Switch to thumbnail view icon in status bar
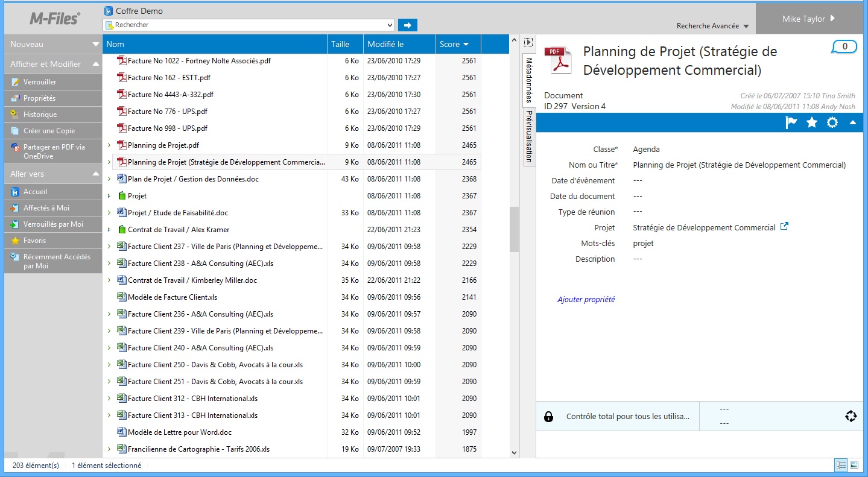 [x=854, y=465]
